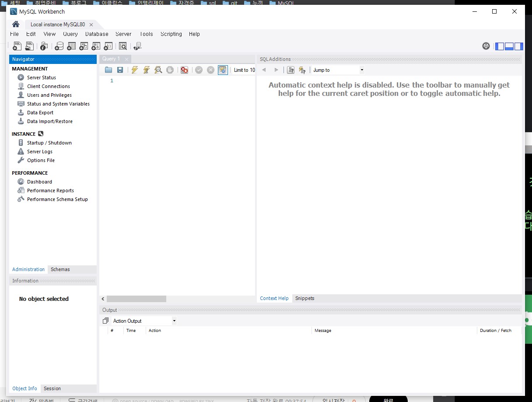
Task: Toggle the left sidebar panel
Action: (500, 46)
